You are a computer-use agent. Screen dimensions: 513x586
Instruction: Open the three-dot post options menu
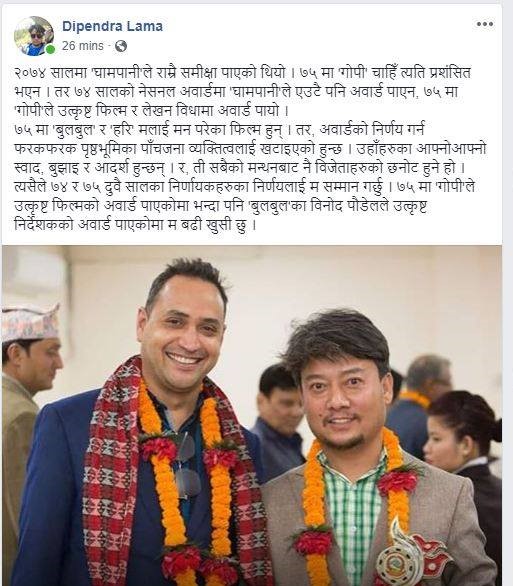coord(485,24)
